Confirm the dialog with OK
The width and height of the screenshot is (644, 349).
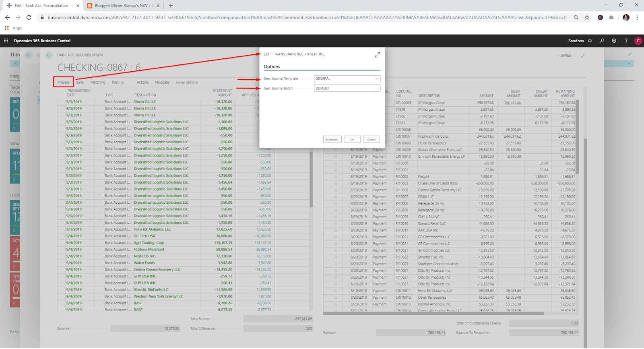click(x=352, y=139)
